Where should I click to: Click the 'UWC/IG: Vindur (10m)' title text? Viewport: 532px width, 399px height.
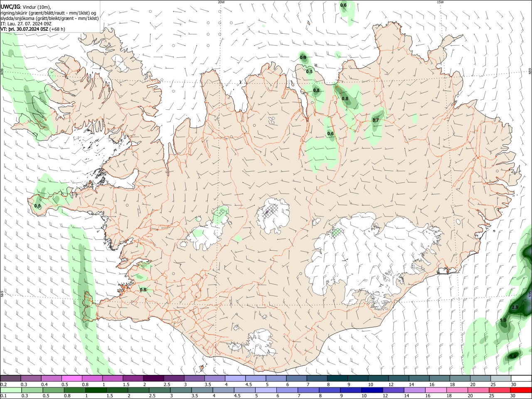[25, 7]
